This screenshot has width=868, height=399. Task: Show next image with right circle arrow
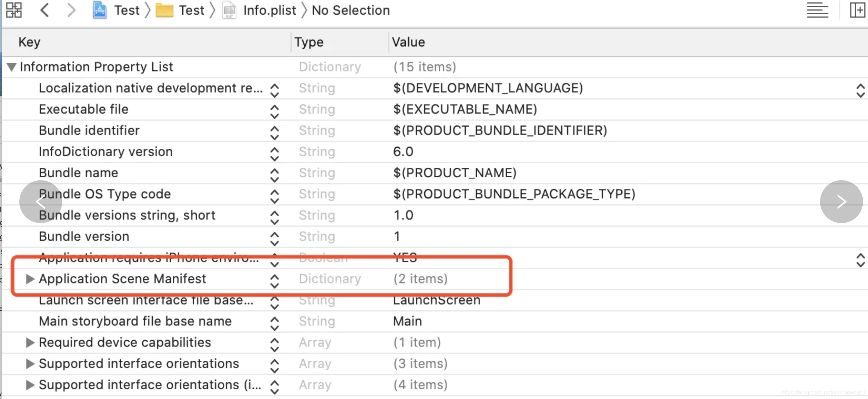coord(841,202)
